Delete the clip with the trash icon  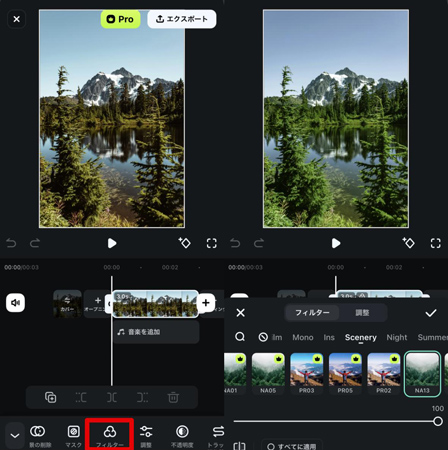coord(173,397)
